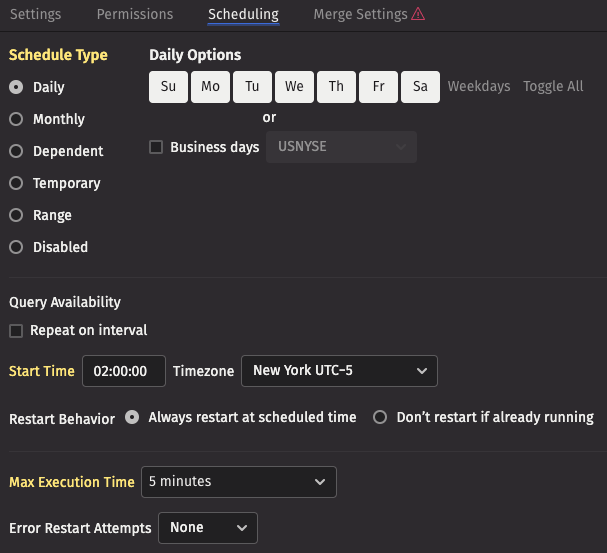Expand the Max Execution Time dropdown
This screenshot has height=553, width=607.
pos(238,482)
